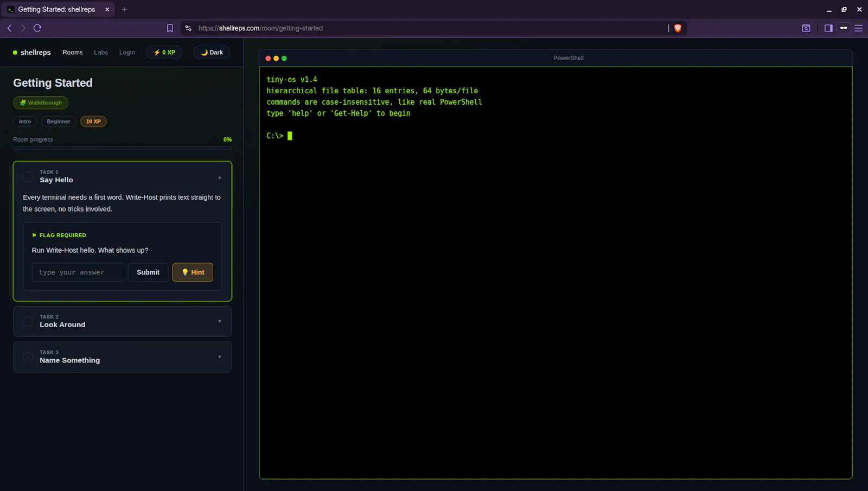The height and width of the screenshot is (491, 868).
Task: Click the terminal prompt cursor
Action: (290, 136)
